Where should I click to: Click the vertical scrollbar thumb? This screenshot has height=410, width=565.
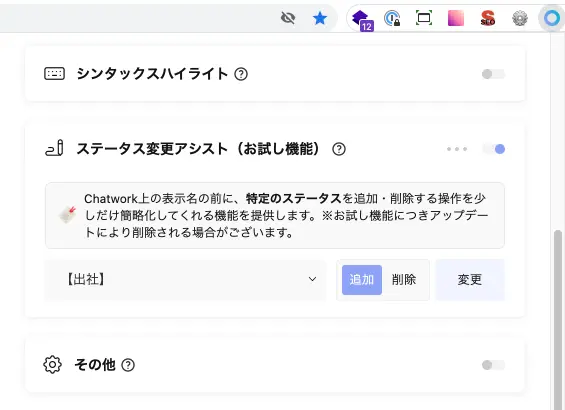point(558,319)
